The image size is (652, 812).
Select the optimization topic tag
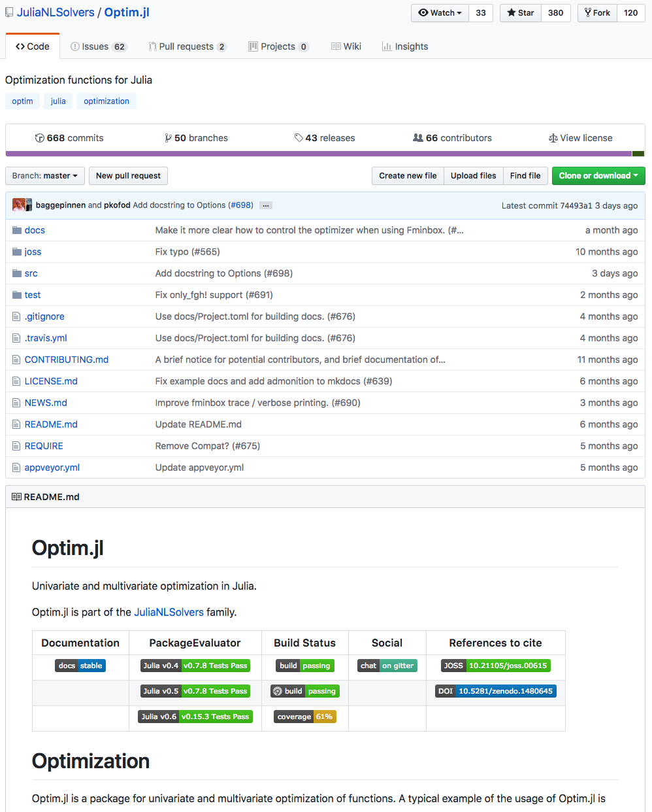click(106, 101)
